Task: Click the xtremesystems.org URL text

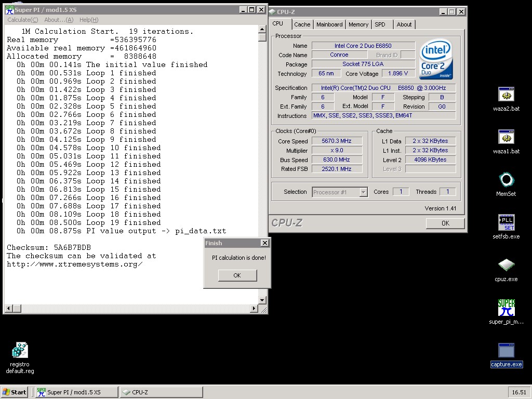Action: tap(75, 264)
